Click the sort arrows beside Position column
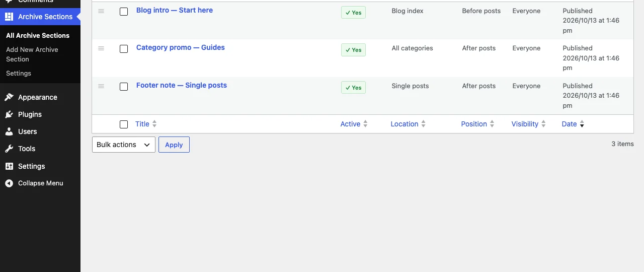The height and width of the screenshot is (272, 644). [492, 124]
